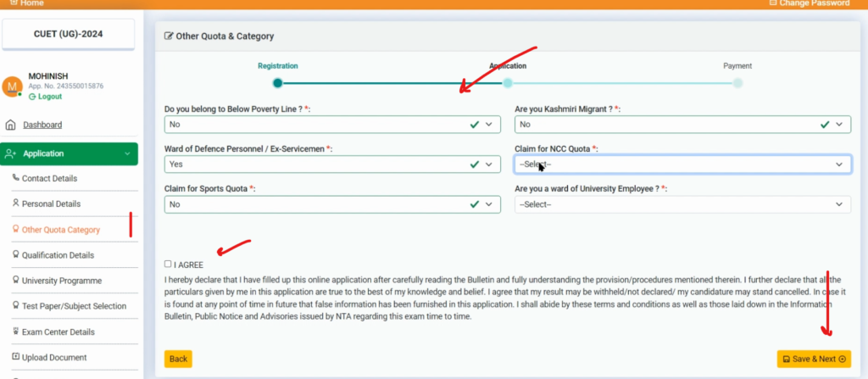Click the icon beside Test Paper/Subject Selection
Image resolution: width=868 pixels, height=379 pixels.
[x=15, y=305]
